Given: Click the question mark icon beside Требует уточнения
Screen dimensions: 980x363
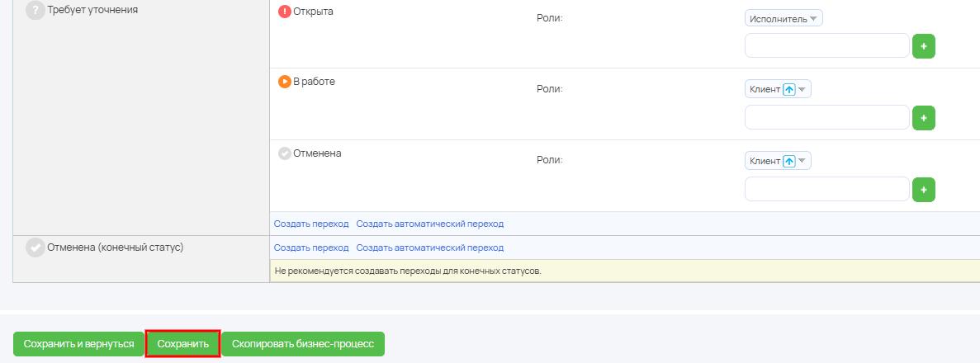Looking at the screenshot, I should (x=36, y=12).
